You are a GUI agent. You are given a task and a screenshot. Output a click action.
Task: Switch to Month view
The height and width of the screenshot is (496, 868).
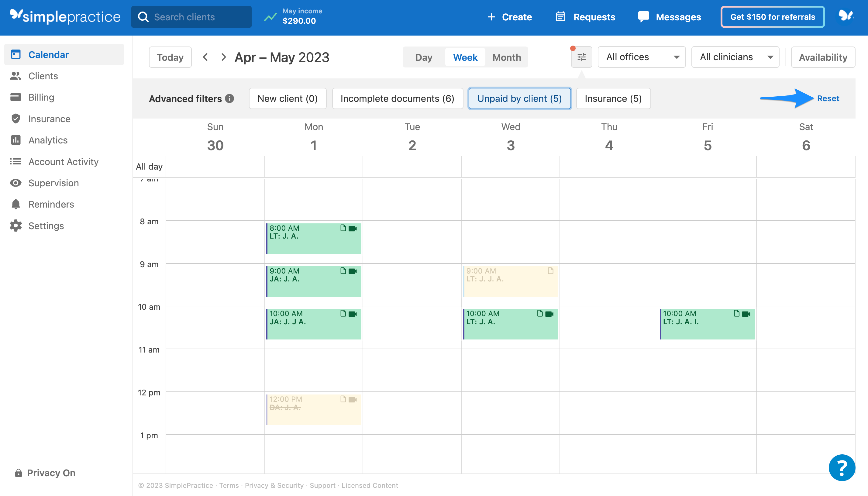click(507, 57)
